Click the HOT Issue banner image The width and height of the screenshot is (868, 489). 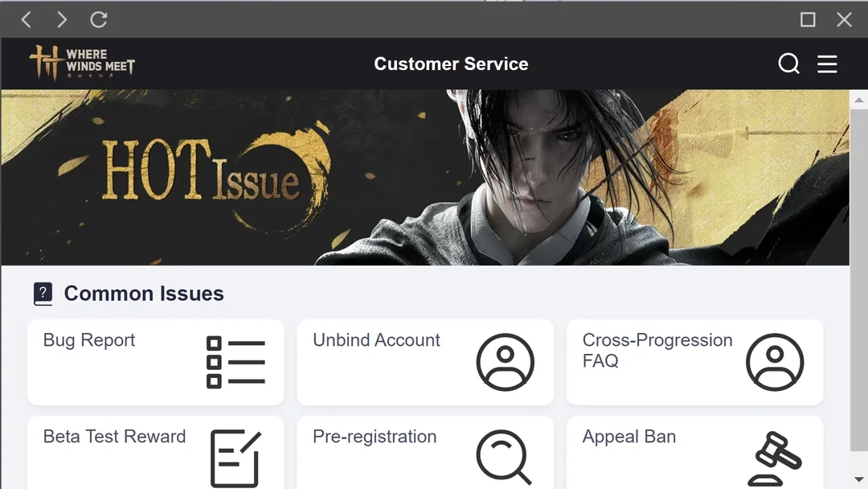tap(424, 177)
